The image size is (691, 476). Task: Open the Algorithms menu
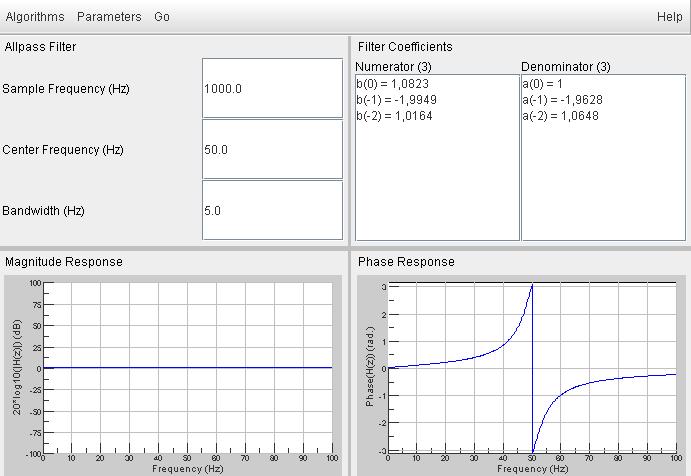35,17
